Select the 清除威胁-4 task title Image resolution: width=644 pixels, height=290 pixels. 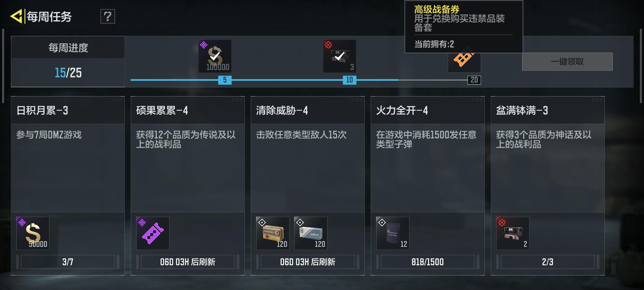pyautogui.click(x=282, y=110)
